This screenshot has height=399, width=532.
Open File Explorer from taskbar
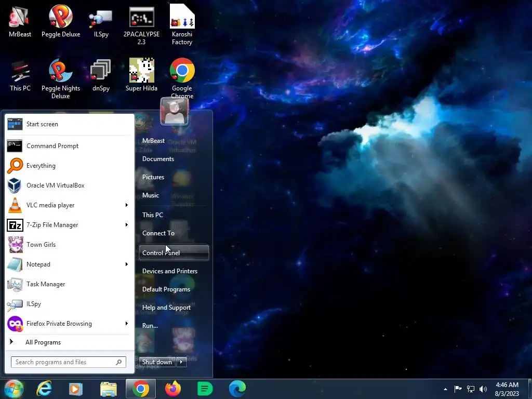(109, 389)
